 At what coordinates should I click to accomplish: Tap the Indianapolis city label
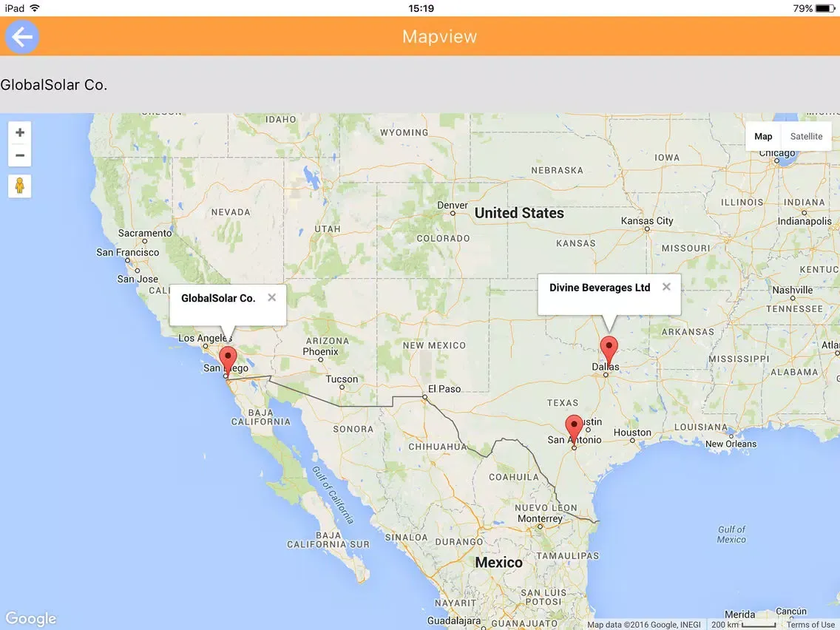click(805, 221)
